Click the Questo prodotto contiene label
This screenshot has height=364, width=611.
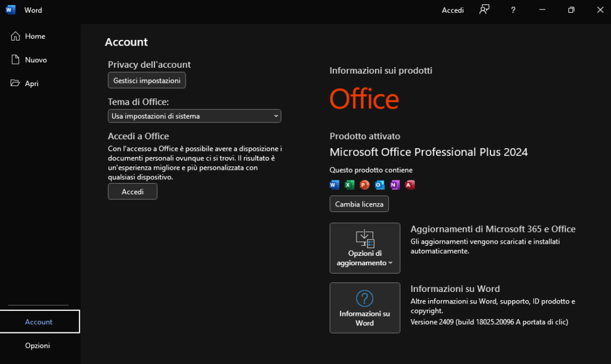coord(371,170)
